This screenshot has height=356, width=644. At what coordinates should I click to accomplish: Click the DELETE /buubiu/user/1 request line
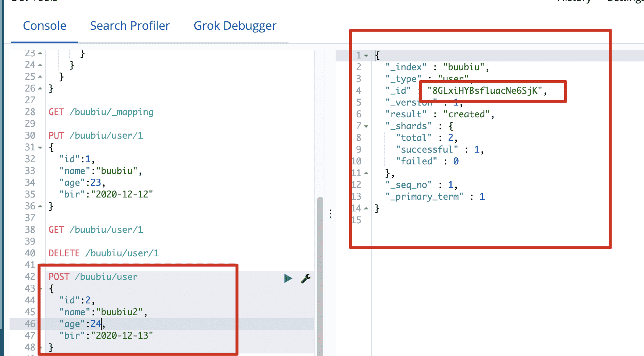[x=103, y=253]
